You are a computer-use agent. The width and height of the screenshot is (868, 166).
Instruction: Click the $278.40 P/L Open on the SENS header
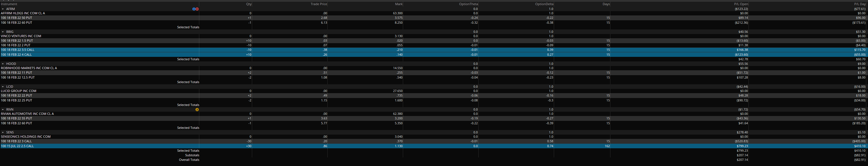click(742, 133)
